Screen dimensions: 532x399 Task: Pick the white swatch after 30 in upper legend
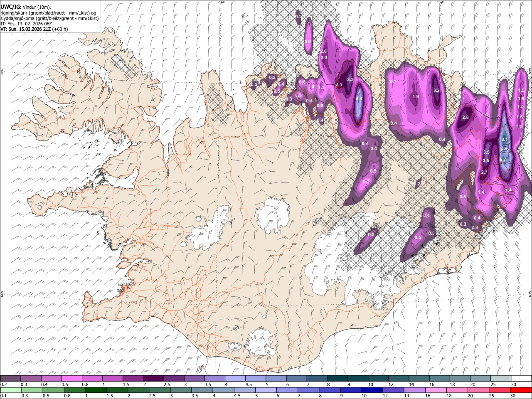pyautogui.click(x=521, y=379)
